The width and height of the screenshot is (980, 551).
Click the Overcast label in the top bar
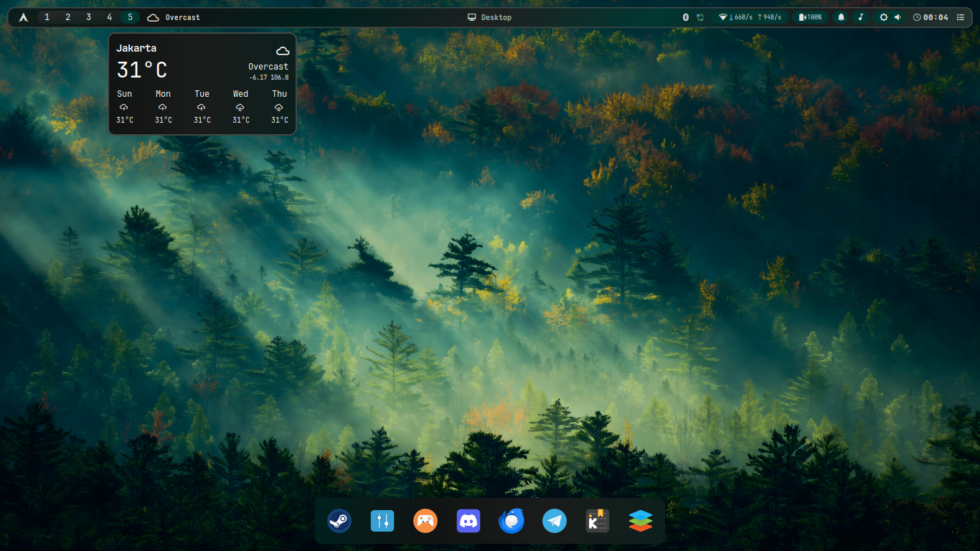(183, 17)
